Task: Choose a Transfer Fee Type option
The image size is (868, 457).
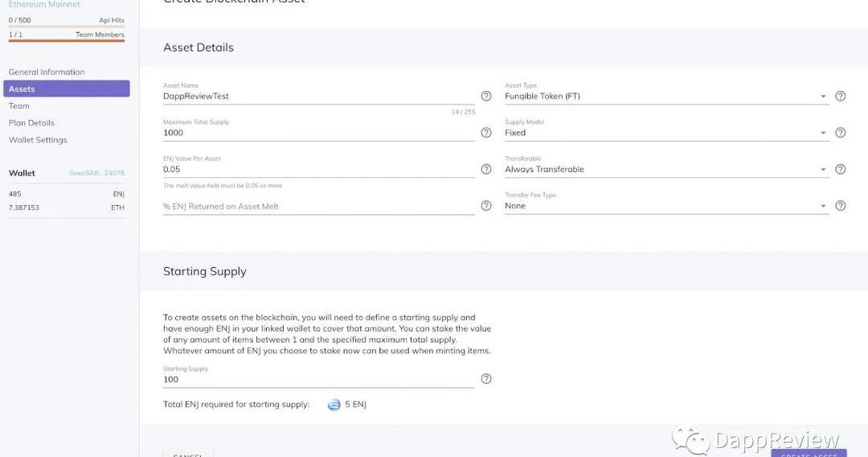Action: click(665, 206)
